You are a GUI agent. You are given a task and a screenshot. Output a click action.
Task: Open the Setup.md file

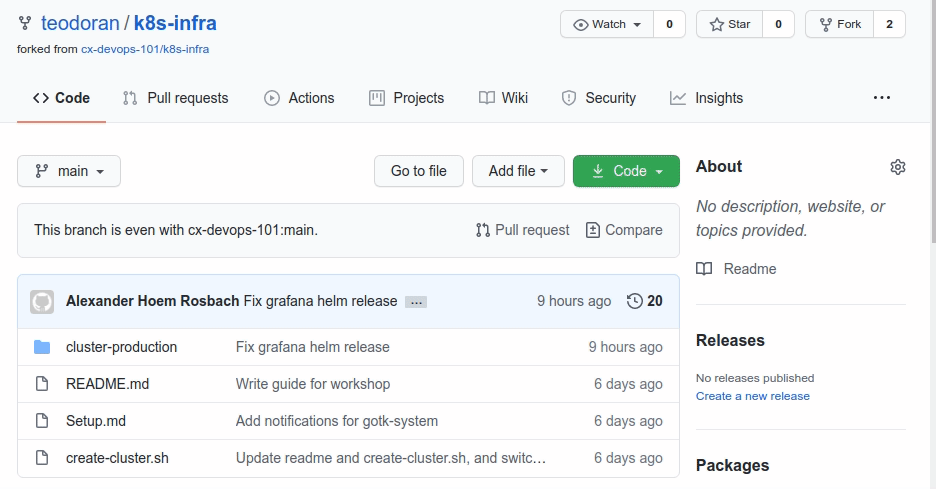pos(96,421)
